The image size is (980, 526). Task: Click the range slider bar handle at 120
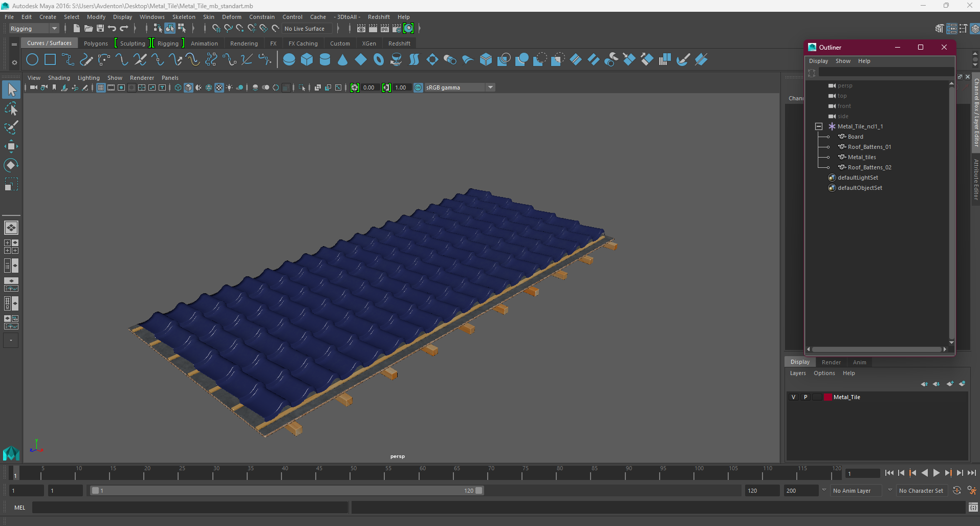[479, 491]
